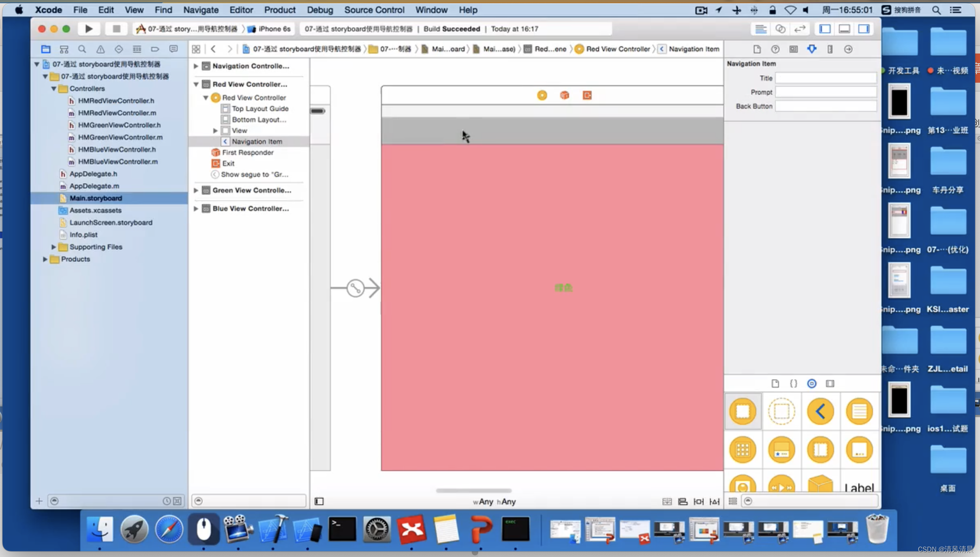The image size is (980, 557).
Task: Click the Title input field in inspector
Action: click(824, 77)
